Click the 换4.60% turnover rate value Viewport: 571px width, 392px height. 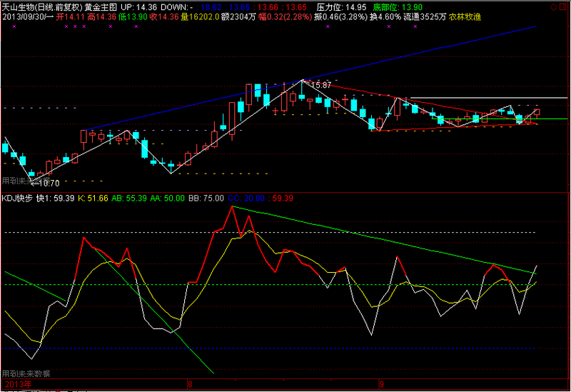[384, 16]
